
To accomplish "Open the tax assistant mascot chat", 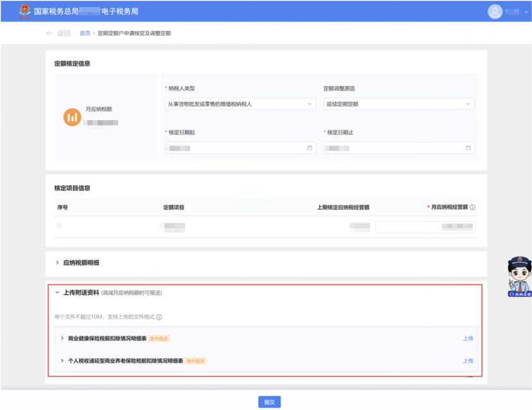I will [519, 277].
